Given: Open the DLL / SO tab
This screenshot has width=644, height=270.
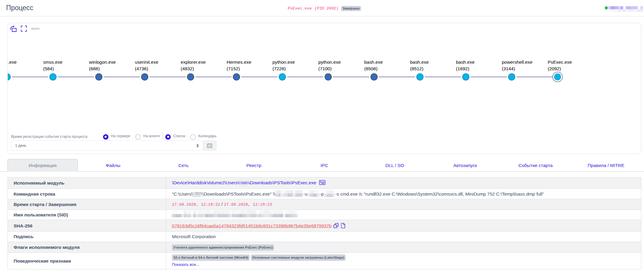Looking at the screenshot, I should click(395, 166).
